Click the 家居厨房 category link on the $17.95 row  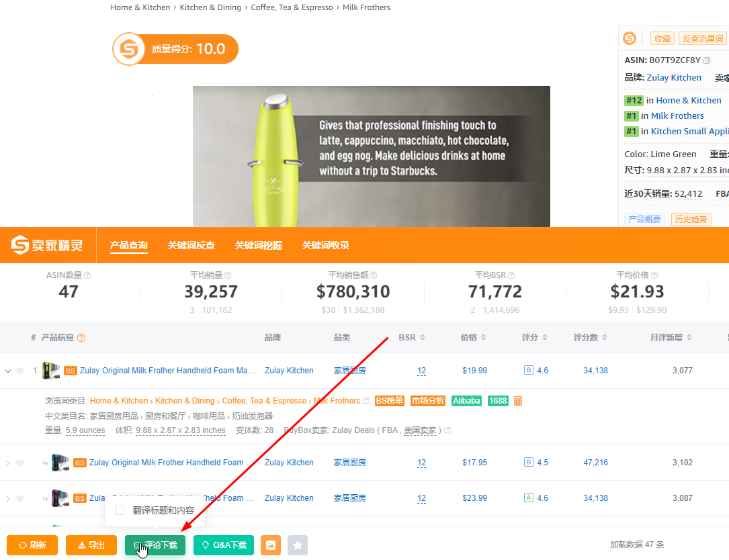click(349, 463)
